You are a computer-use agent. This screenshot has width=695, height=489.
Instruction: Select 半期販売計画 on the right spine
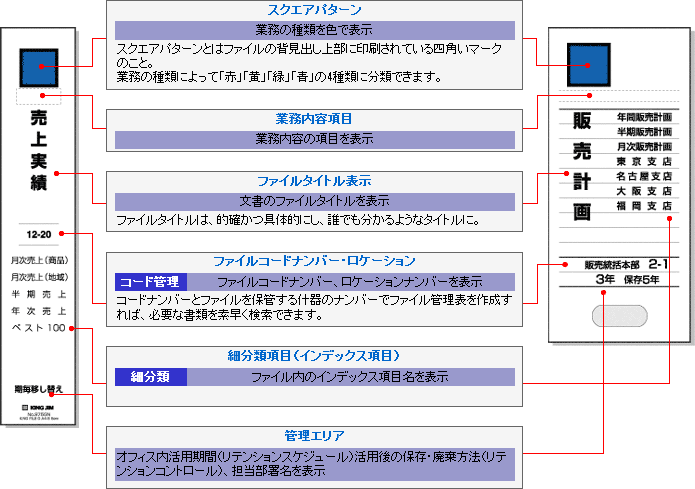click(x=644, y=132)
